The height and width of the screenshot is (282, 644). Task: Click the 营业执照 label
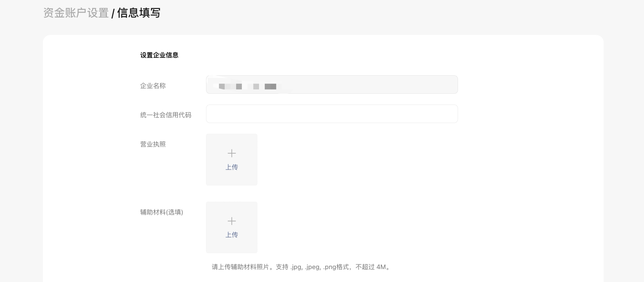click(x=153, y=144)
